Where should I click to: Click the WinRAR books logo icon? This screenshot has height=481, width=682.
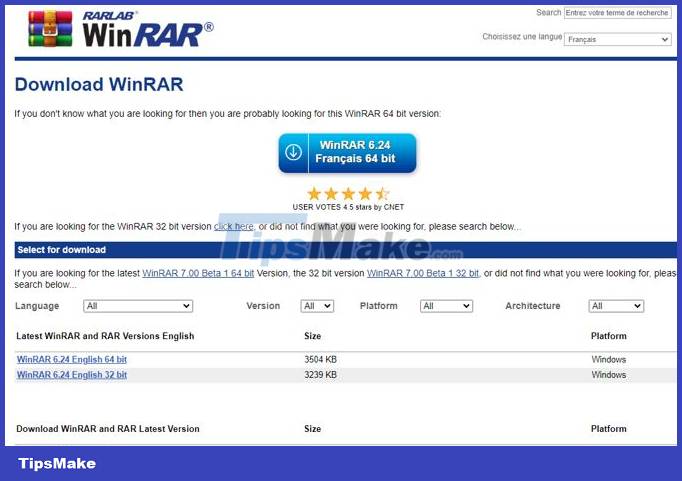[x=50, y=29]
